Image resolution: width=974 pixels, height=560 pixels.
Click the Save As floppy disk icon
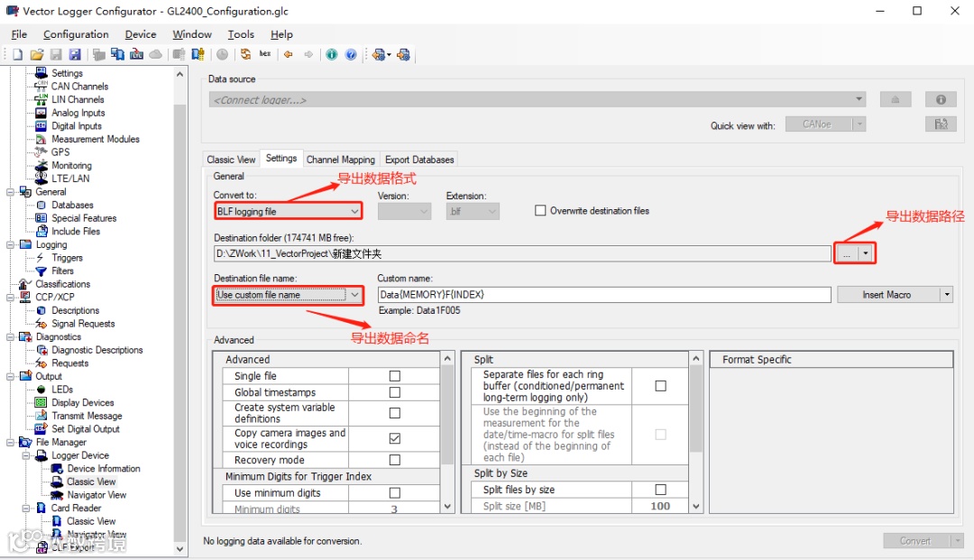[x=75, y=55]
